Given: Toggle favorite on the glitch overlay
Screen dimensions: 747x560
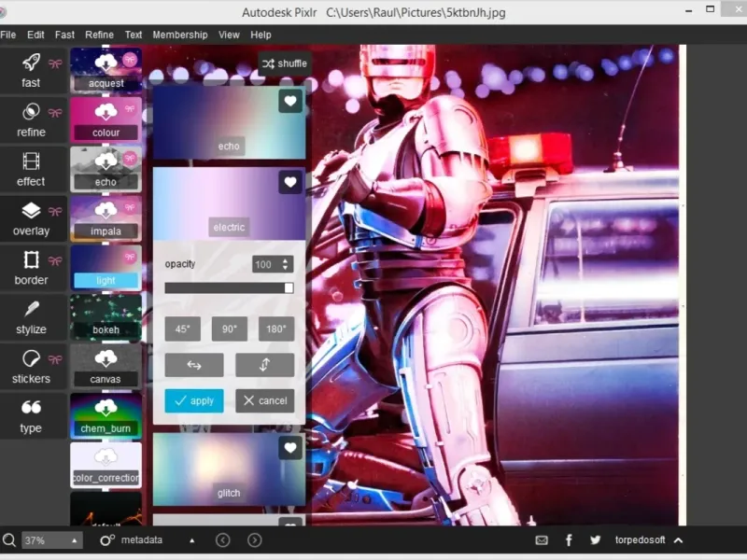Looking at the screenshot, I should pyautogui.click(x=290, y=449).
